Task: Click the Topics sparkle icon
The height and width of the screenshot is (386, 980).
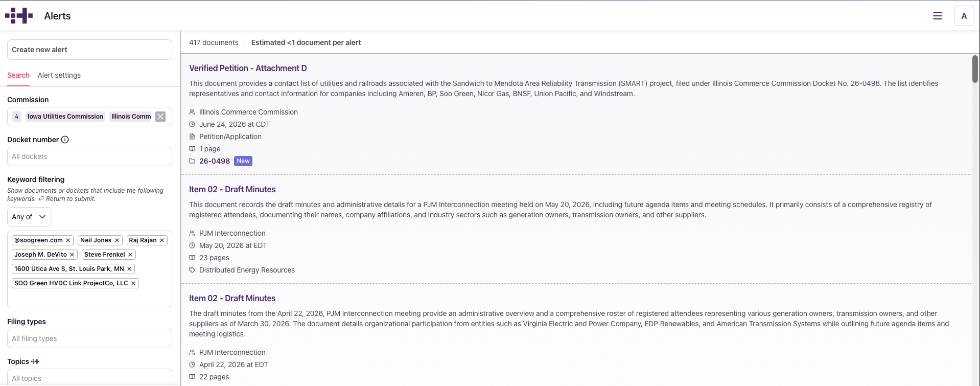Action: (x=35, y=361)
